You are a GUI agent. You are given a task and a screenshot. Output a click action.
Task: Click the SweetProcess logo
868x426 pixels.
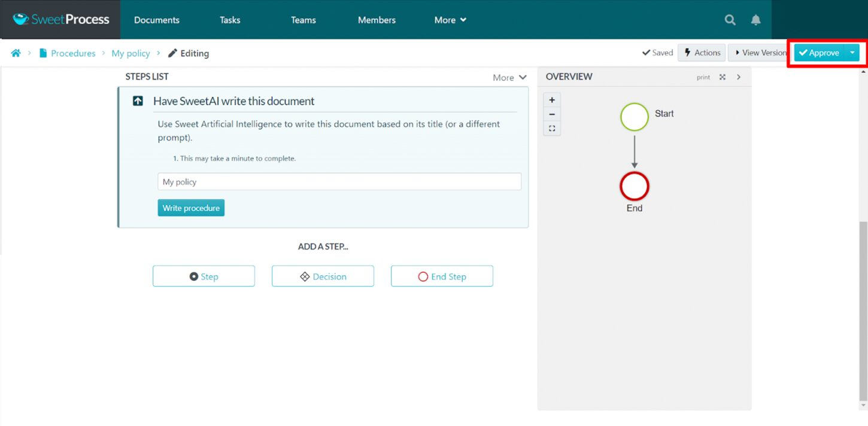tap(61, 19)
